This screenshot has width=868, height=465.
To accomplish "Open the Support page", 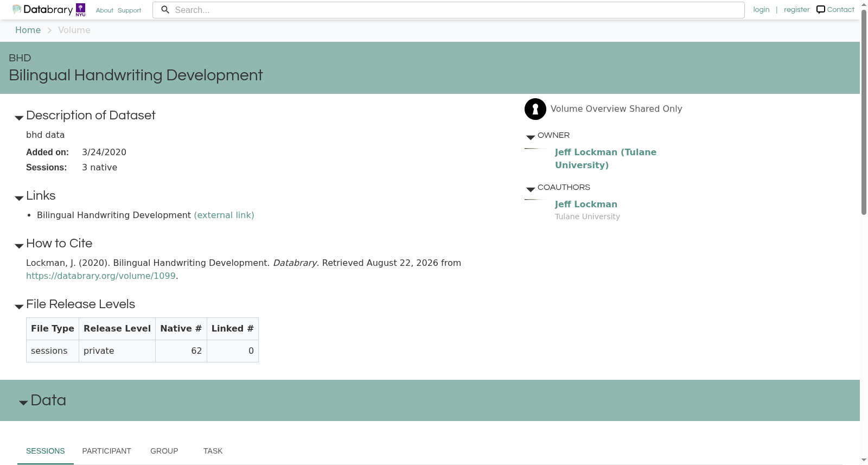I will click(130, 10).
